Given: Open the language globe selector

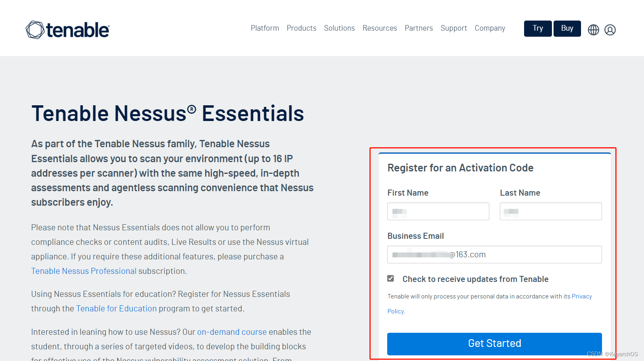Looking at the screenshot, I should [x=593, y=29].
